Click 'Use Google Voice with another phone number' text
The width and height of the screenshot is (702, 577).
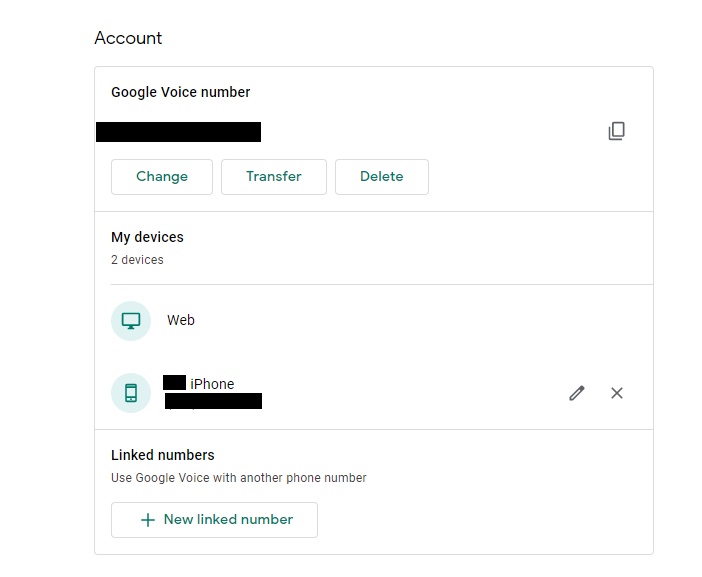click(x=239, y=478)
